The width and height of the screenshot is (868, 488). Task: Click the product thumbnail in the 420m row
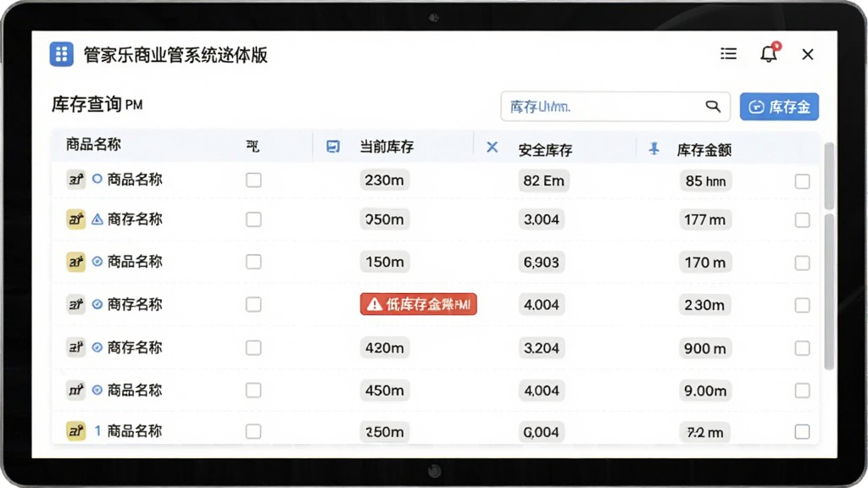[75, 347]
